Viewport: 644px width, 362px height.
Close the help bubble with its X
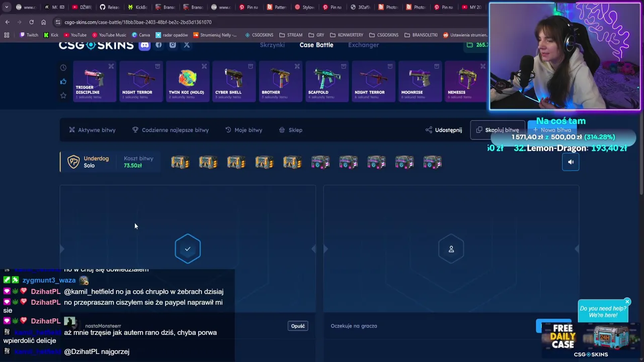tap(627, 302)
